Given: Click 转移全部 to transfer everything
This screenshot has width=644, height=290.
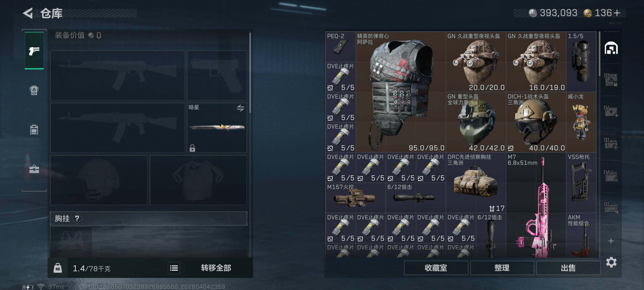Looking at the screenshot, I should tap(216, 268).
